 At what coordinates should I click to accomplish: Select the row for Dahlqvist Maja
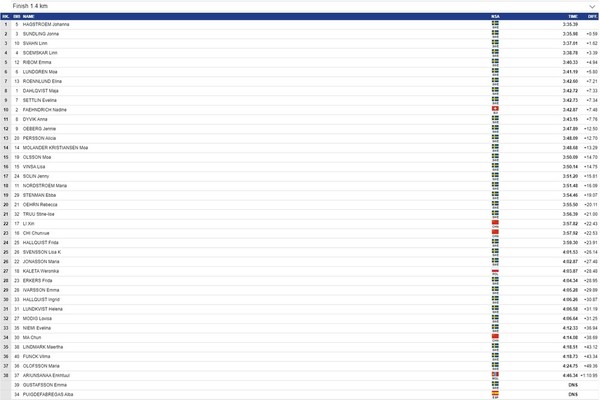pyautogui.click(x=300, y=90)
